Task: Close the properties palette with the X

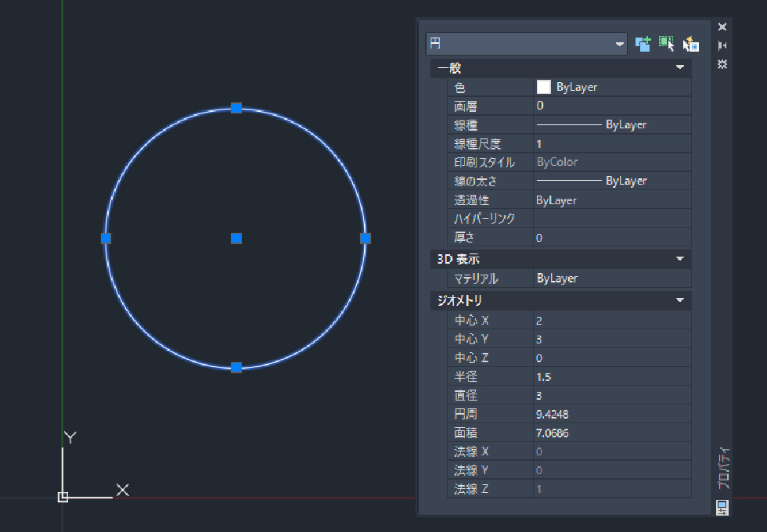Action: 722,27
